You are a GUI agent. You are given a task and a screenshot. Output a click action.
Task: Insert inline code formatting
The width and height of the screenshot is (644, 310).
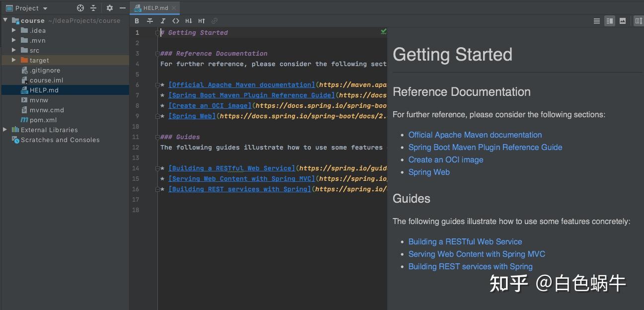click(x=176, y=21)
